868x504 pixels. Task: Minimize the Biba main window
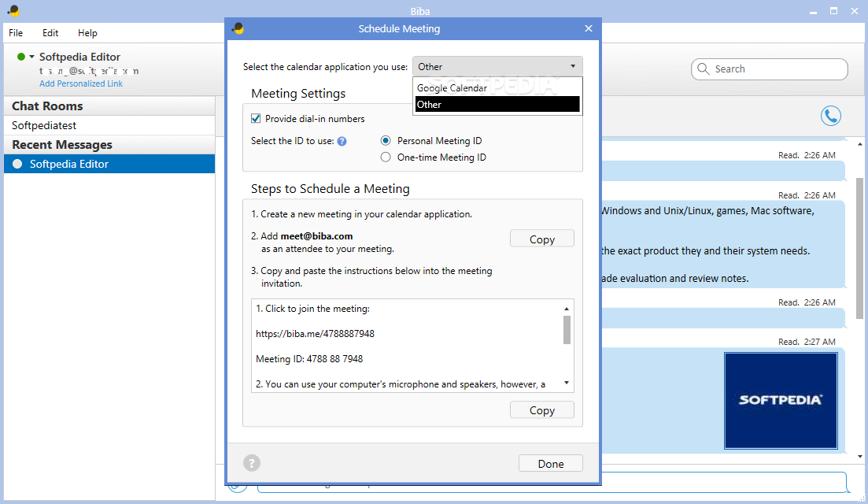tap(813, 11)
